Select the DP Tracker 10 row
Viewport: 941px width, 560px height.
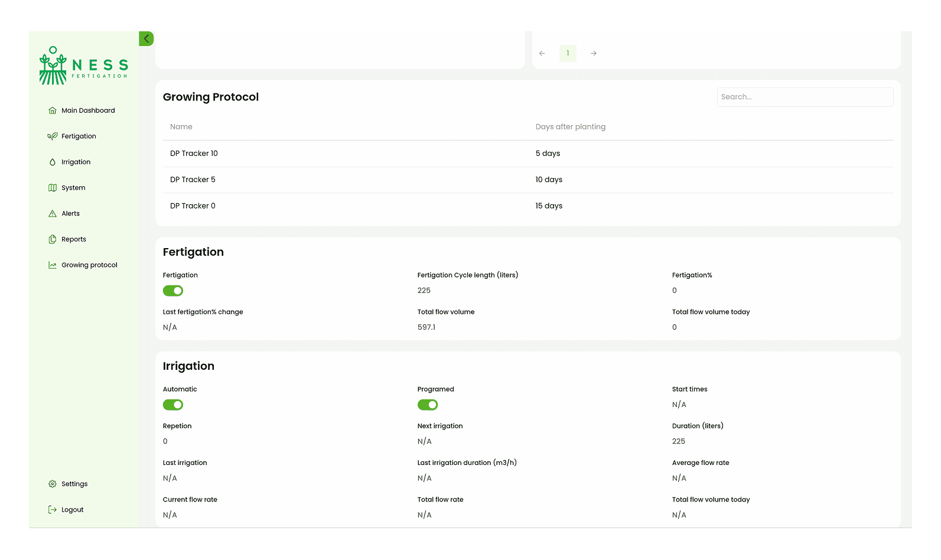528,154
